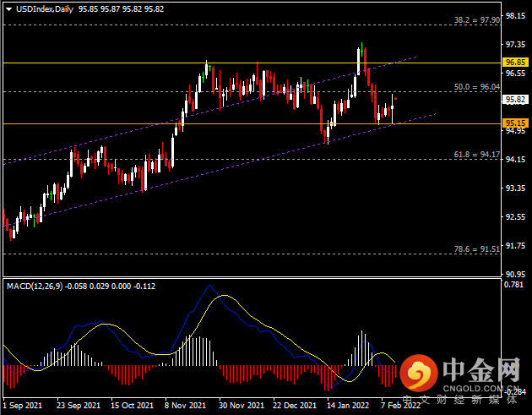Click the 14 Jan 2022 date marker
This screenshot has width=532, height=415.
click(x=348, y=405)
